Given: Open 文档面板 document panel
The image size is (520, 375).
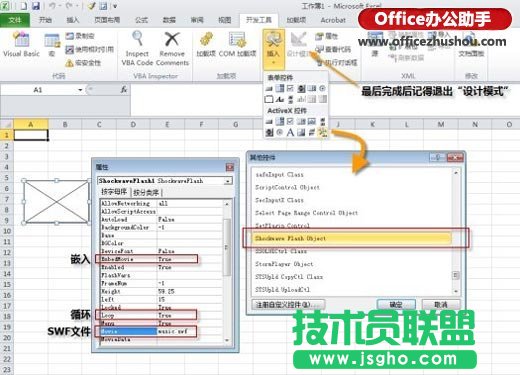Looking at the screenshot, I should click(471, 45).
